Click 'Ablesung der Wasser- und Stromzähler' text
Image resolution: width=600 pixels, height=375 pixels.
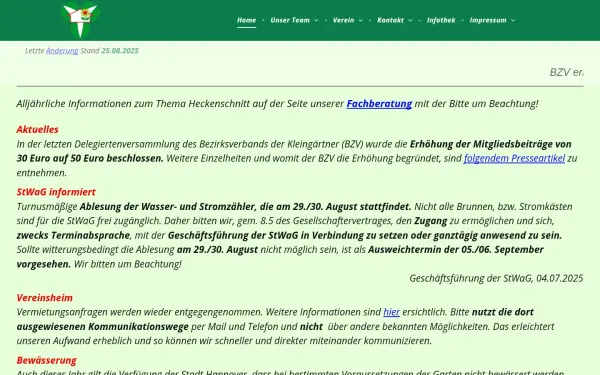click(x=167, y=207)
